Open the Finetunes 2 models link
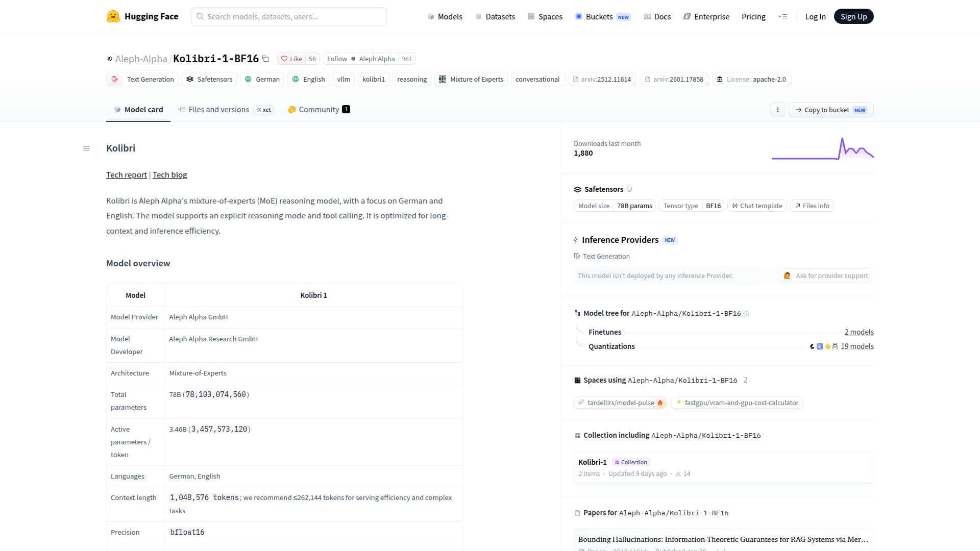Screen dimensions: 980x551 coord(859,332)
